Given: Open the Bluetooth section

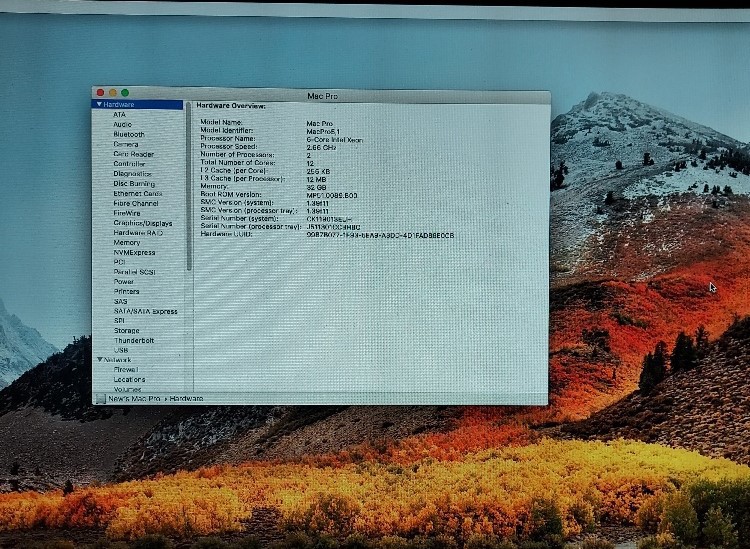Looking at the screenshot, I should pos(129,134).
